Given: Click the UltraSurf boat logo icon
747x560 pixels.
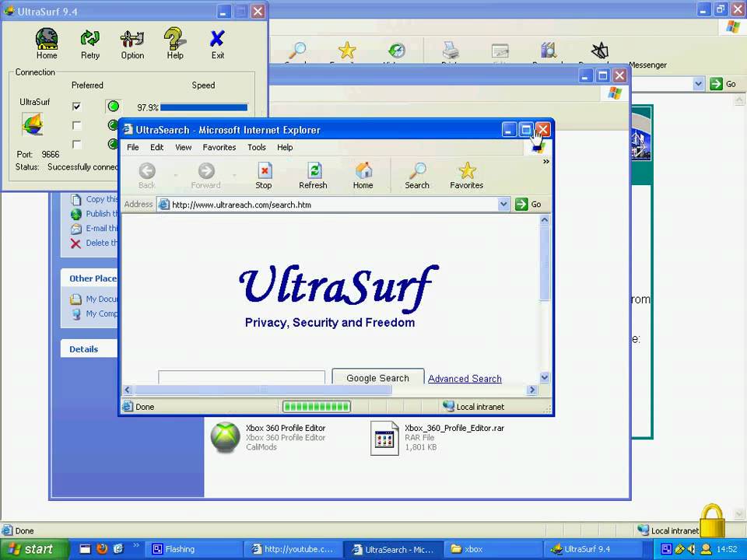Looking at the screenshot, I should click(x=33, y=124).
